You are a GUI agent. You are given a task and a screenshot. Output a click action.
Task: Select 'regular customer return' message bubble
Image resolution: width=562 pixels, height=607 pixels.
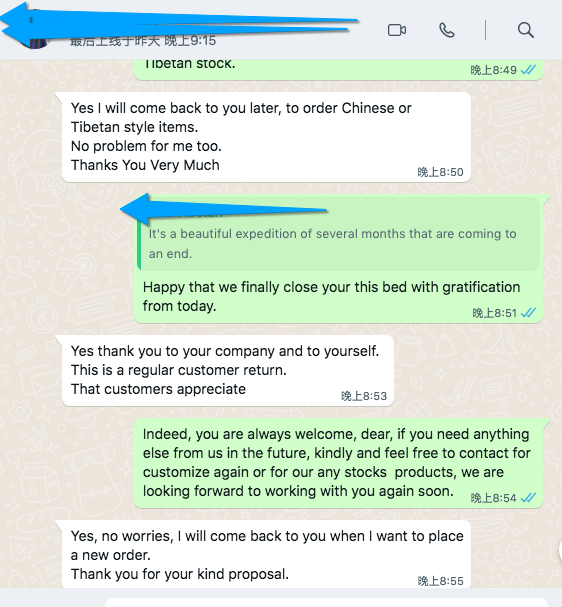[x=228, y=370]
